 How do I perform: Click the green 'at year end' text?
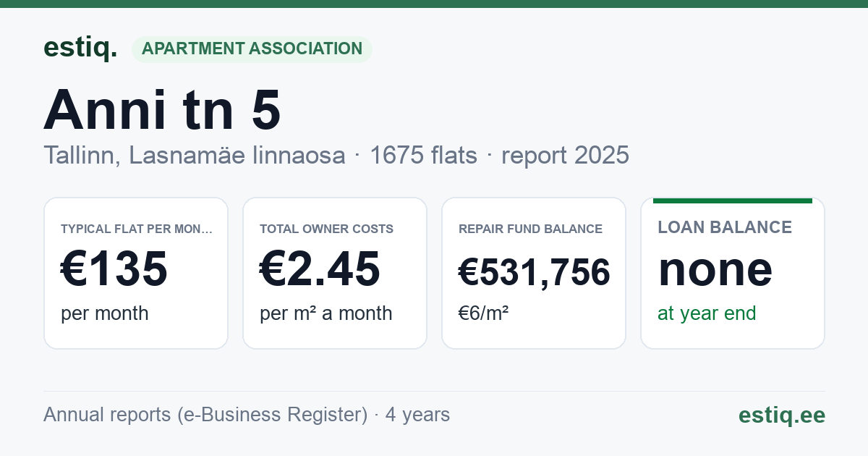tap(707, 313)
